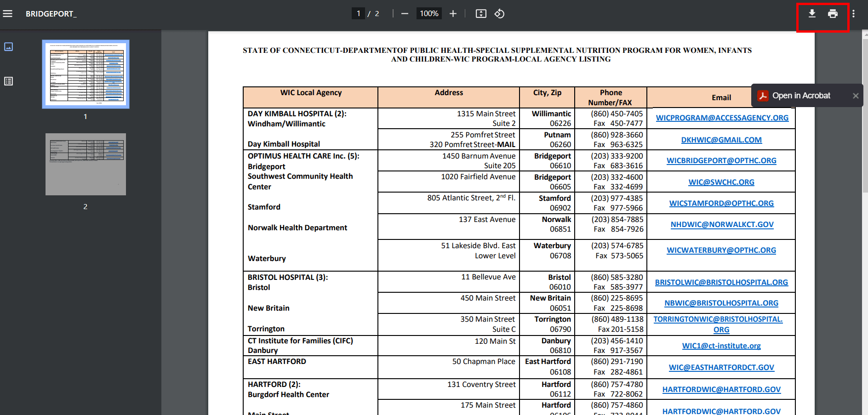The width and height of the screenshot is (868, 415).
Task: Open the NHDWIC@NORWALKCT.GOV email link
Action: 722,225
